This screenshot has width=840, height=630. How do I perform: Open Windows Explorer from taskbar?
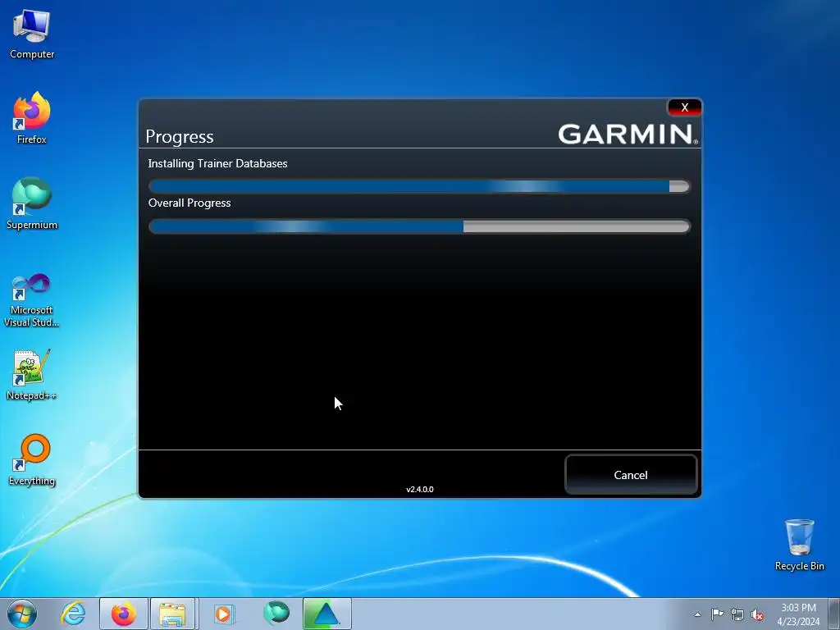[x=172, y=614]
